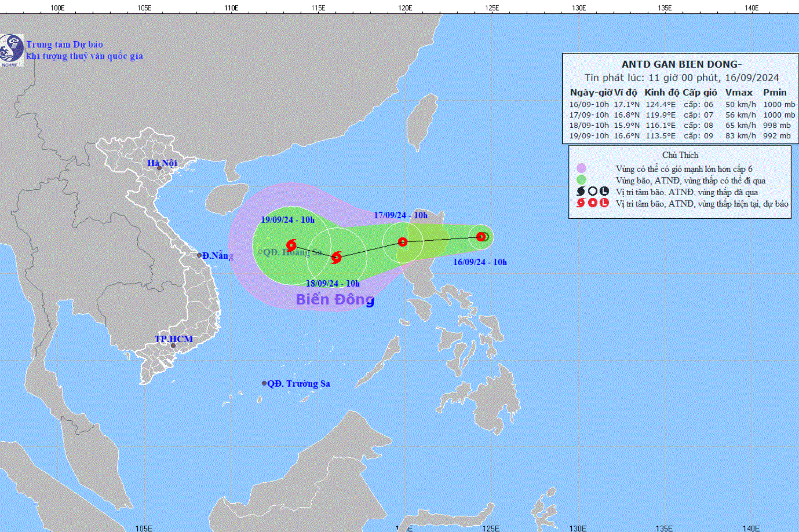Click the 'cấp: 08' wind level cell
The image size is (799, 532).
(698, 126)
